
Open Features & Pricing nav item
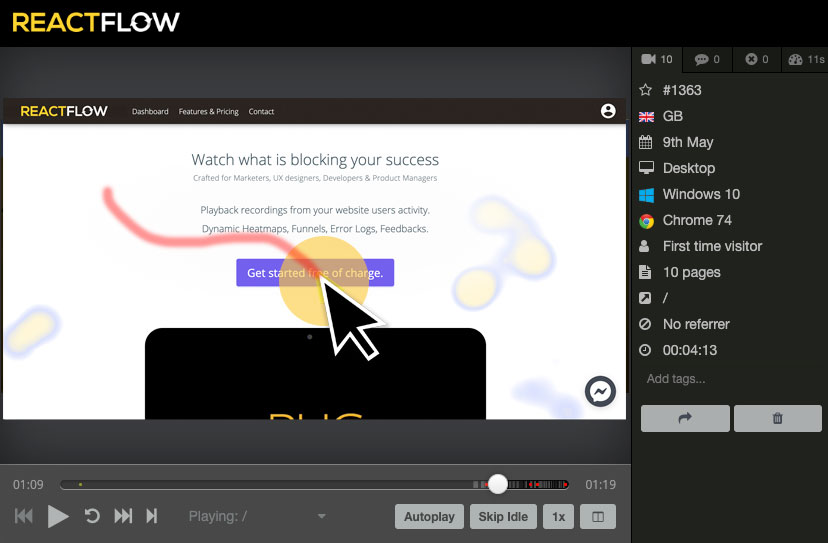(209, 111)
